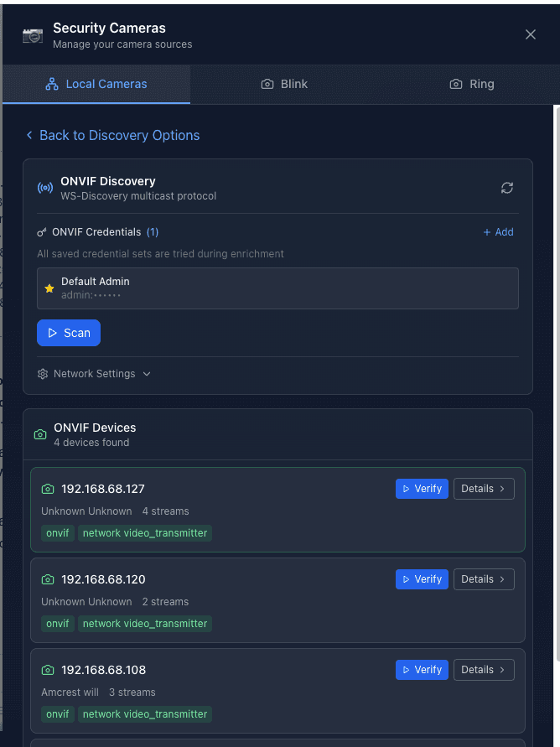
Task: Click the camera icon next to 192.168.68.108
Action: point(48,670)
